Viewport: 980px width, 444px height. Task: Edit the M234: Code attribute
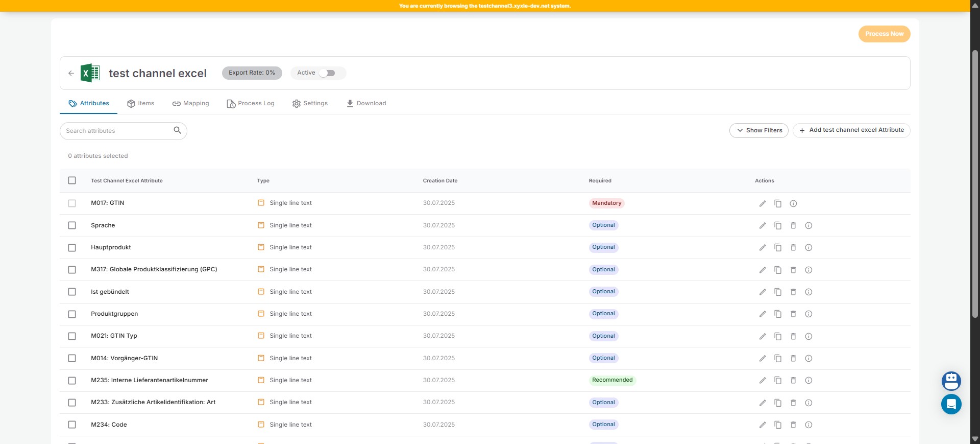[x=762, y=425]
